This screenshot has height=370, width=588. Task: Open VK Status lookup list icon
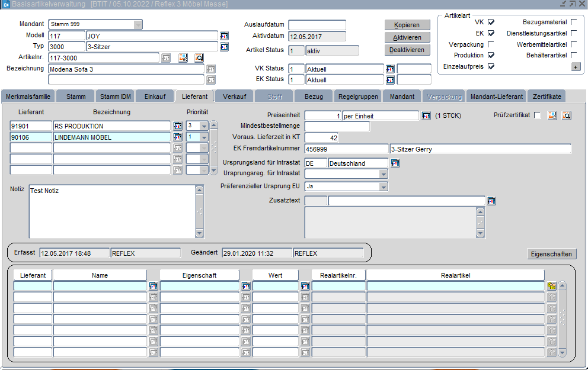[x=390, y=69]
